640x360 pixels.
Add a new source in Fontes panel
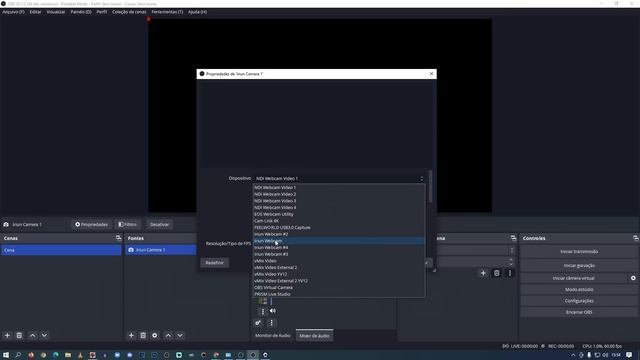click(x=131, y=336)
